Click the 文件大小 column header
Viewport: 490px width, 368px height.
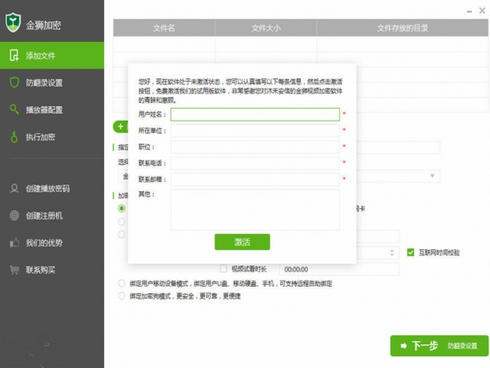point(266,28)
